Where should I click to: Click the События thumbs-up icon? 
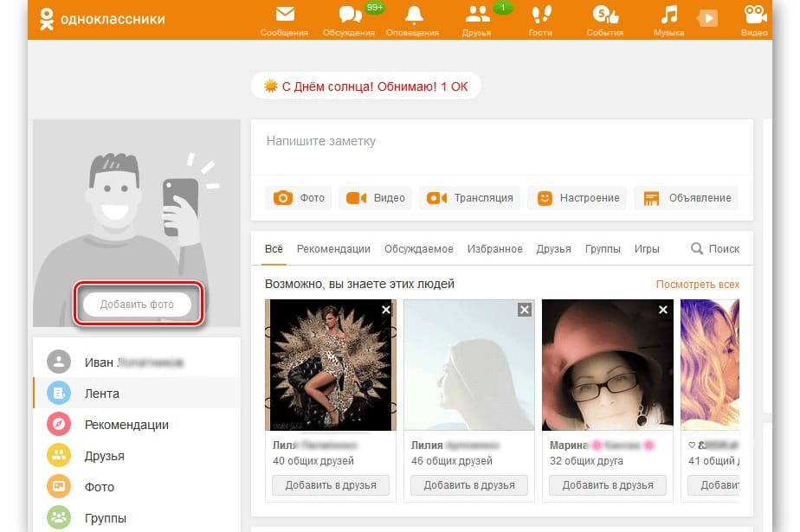point(604,15)
